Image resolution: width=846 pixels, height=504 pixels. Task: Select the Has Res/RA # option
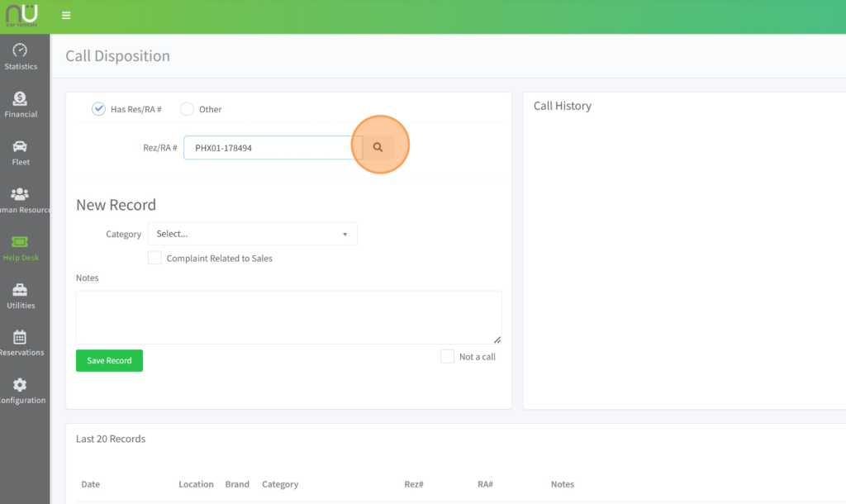[x=99, y=109]
